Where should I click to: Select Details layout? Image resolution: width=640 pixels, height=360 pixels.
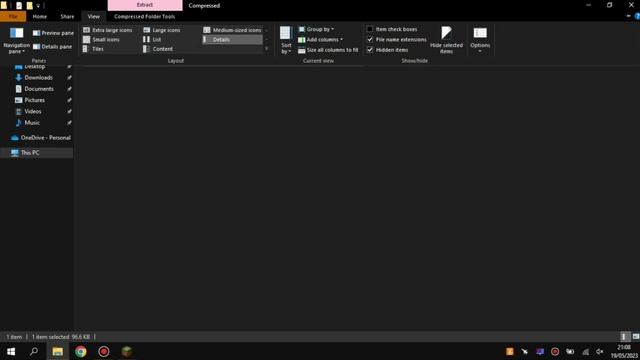click(x=232, y=40)
